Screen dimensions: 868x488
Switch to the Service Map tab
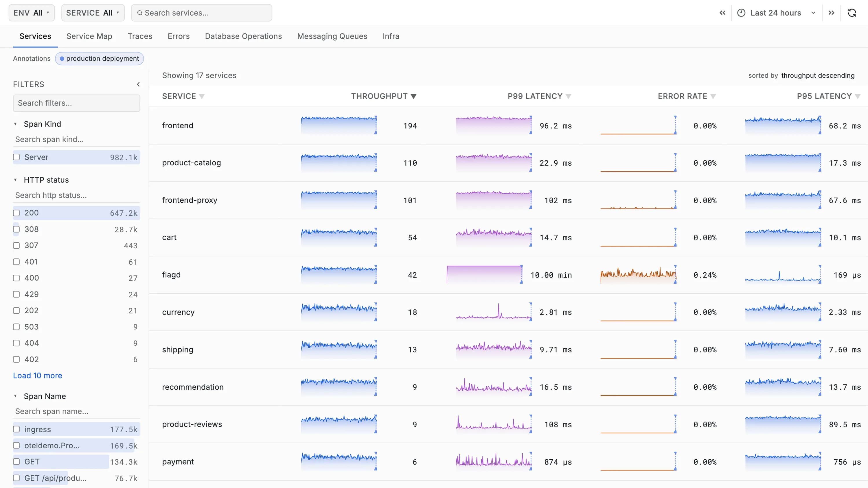click(x=89, y=36)
